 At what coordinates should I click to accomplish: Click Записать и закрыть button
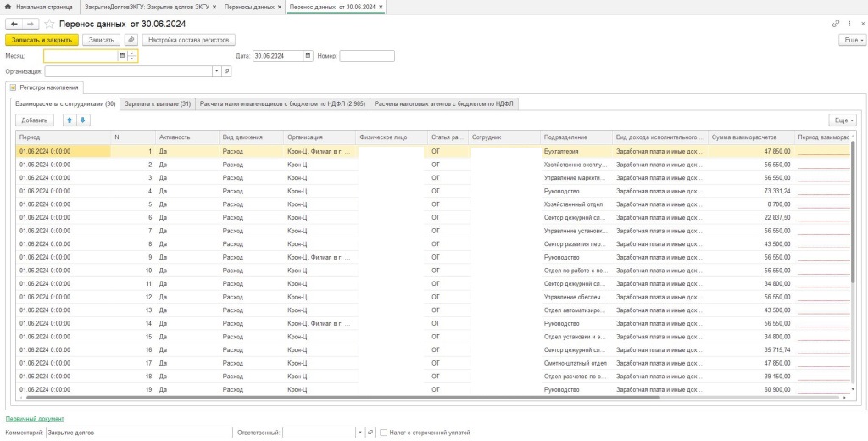click(42, 40)
